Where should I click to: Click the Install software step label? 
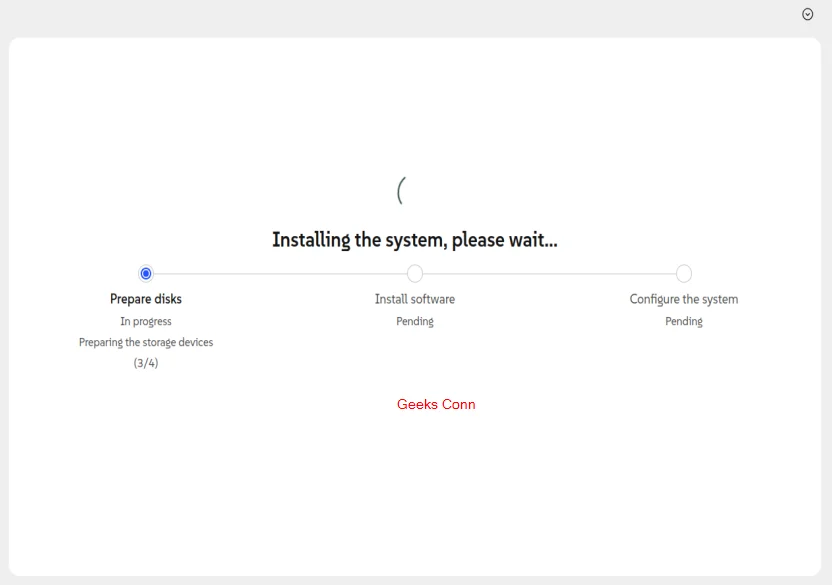click(415, 298)
